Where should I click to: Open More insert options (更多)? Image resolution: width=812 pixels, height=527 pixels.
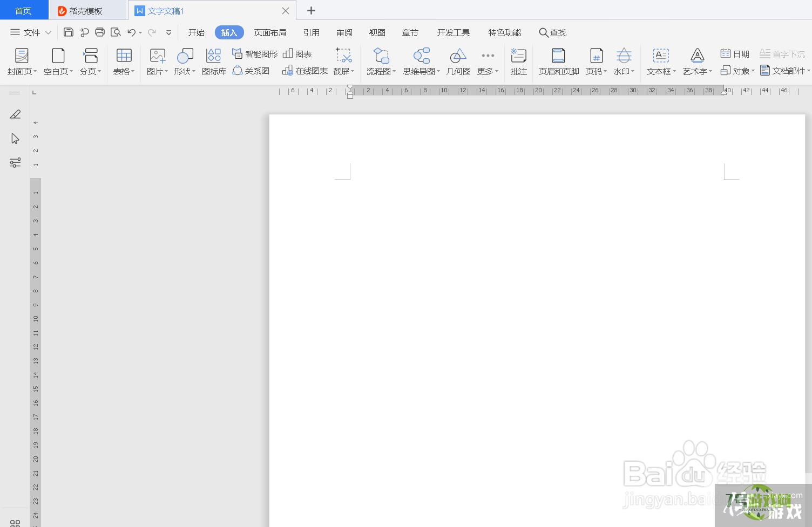coord(488,62)
